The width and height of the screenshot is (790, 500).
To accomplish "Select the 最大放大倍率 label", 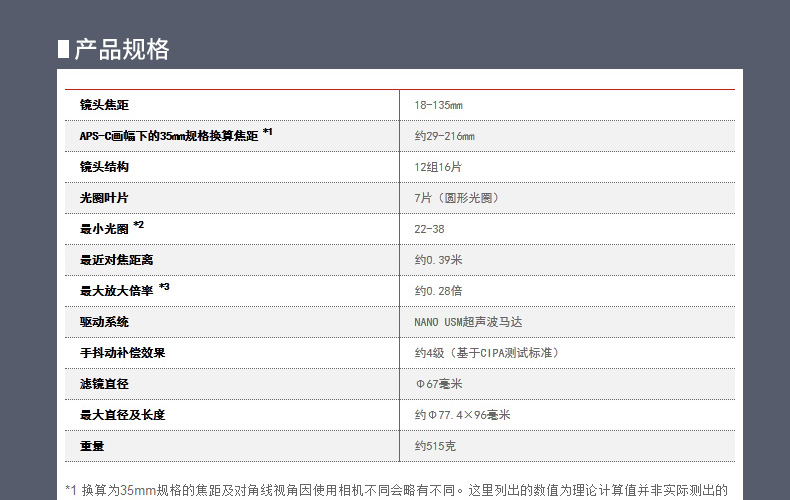I will pos(116,291).
